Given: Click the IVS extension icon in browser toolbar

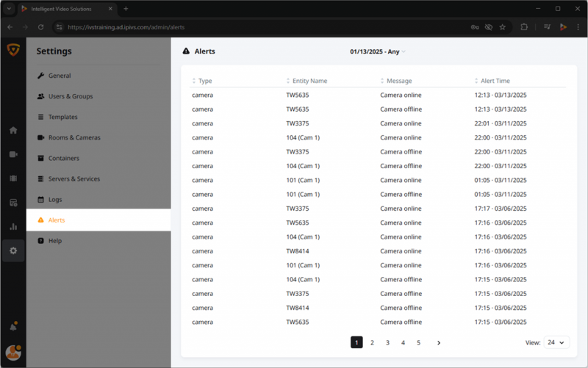Looking at the screenshot, I should [563, 27].
